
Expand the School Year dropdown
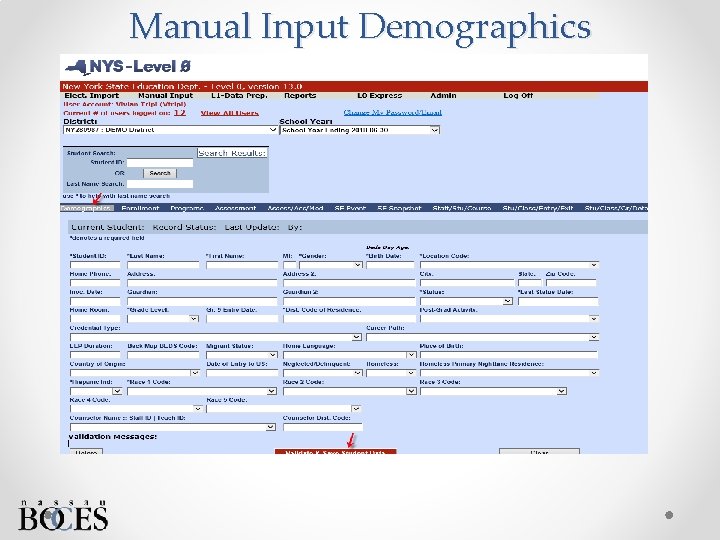coord(360,130)
